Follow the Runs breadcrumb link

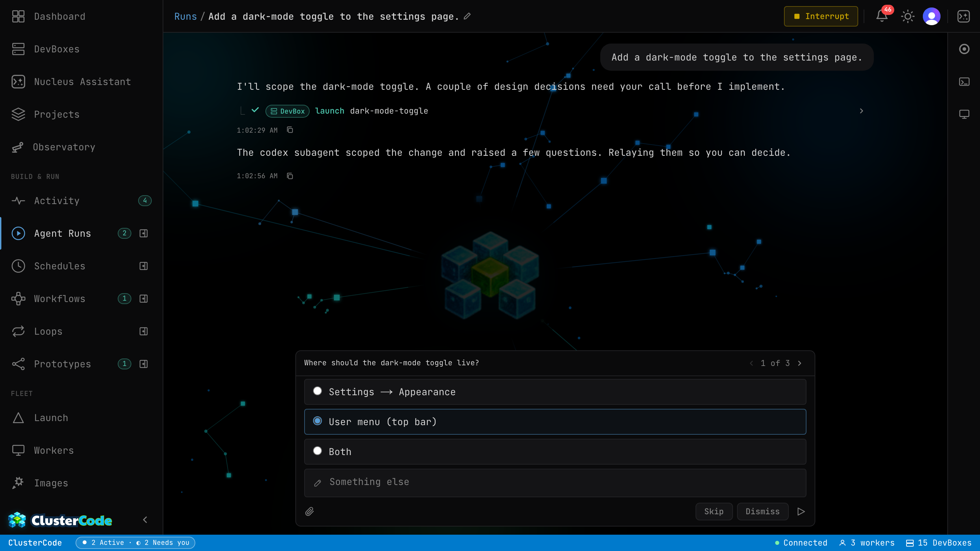185,16
